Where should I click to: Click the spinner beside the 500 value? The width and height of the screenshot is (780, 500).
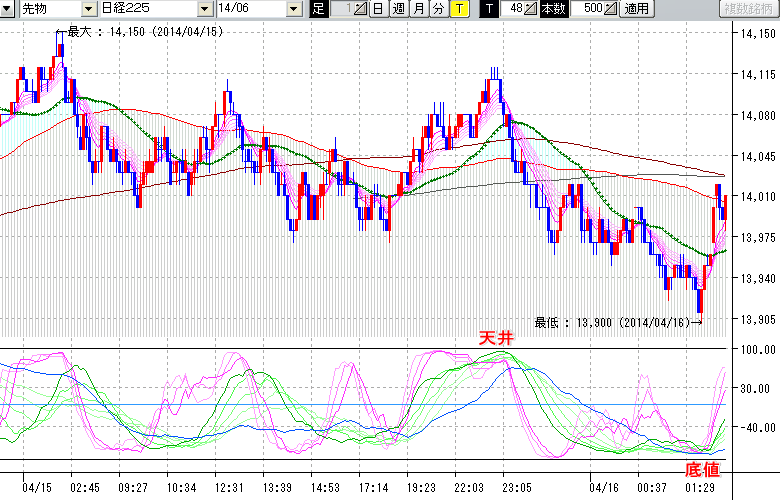tap(612, 9)
